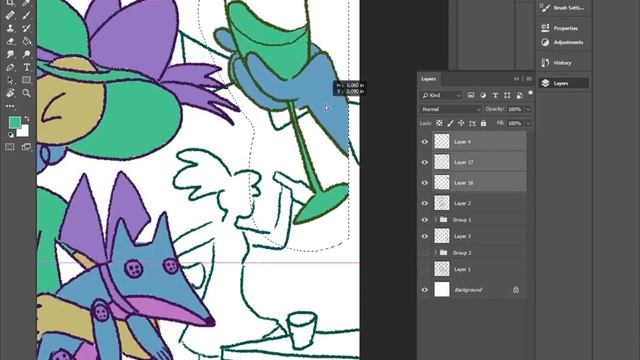640x360 pixels.
Task: Hide Layer 17
Action: coord(424,162)
